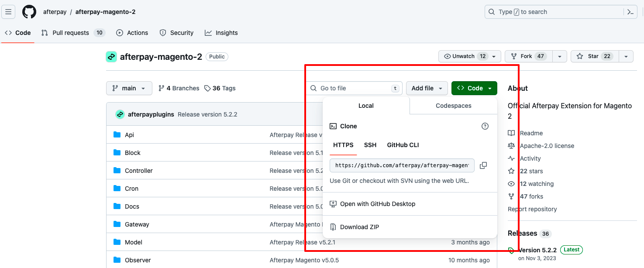Switch to the Codespaces tab
This screenshot has width=644, height=268.
click(x=453, y=106)
